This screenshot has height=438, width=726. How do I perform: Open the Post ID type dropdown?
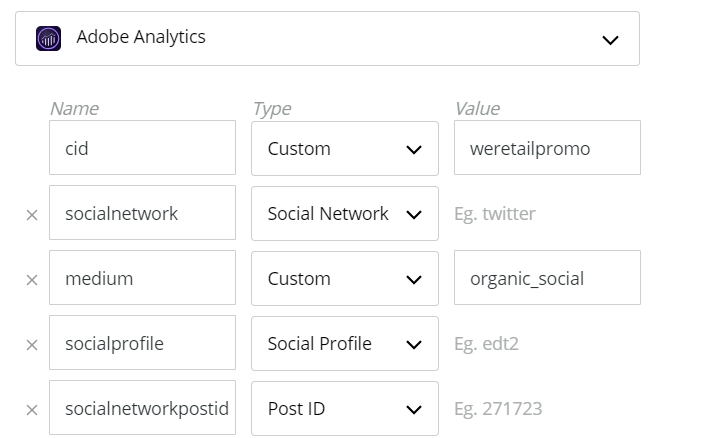pyautogui.click(x=344, y=409)
